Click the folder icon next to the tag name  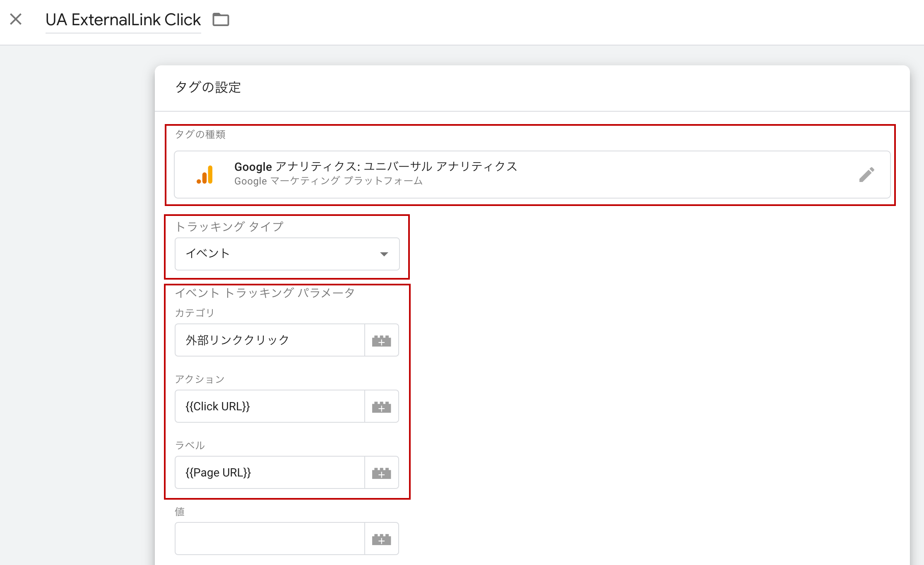(221, 19)
